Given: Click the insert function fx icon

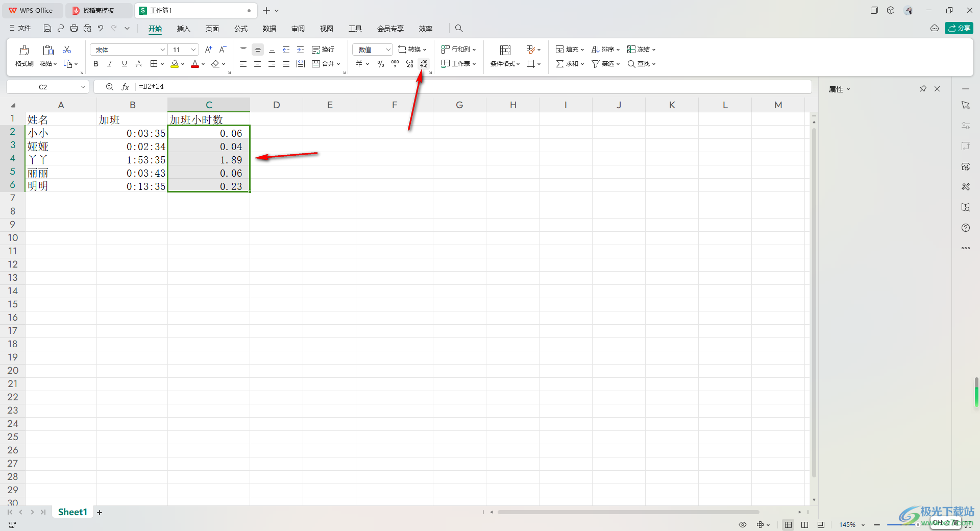Looking at the screenshot, I should pos(125,87).
